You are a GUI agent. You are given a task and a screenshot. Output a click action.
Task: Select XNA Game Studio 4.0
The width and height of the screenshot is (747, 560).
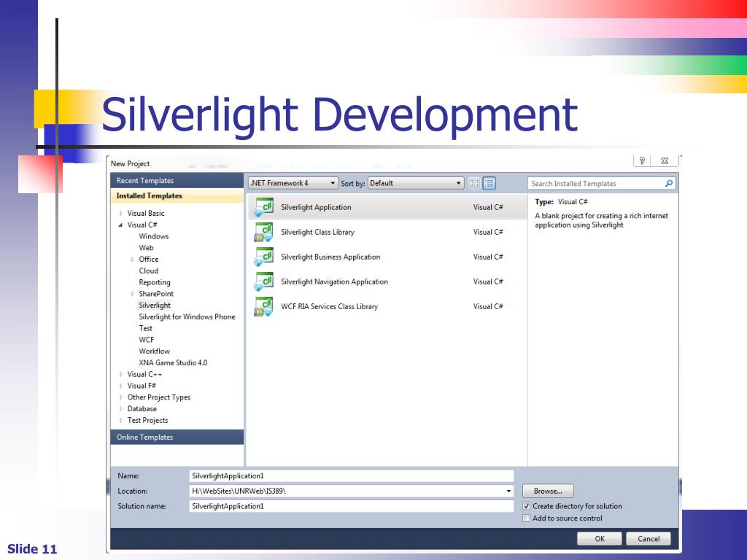click(x=173, y=362)
